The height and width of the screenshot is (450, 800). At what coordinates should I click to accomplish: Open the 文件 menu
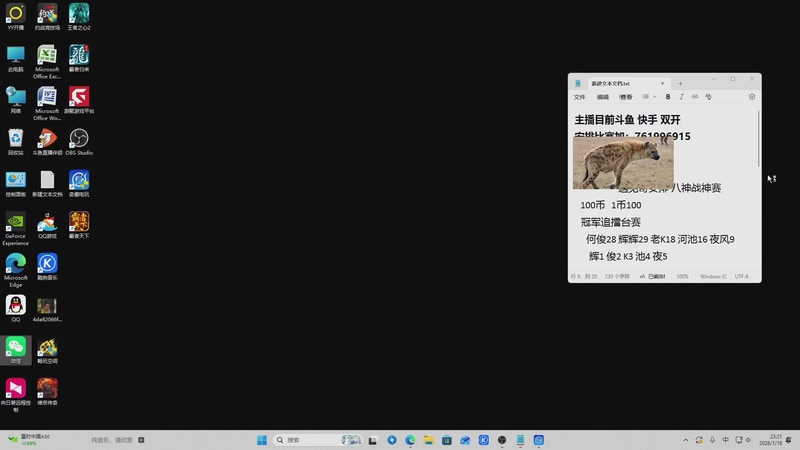pyautogui.click(x=580, y=97)
